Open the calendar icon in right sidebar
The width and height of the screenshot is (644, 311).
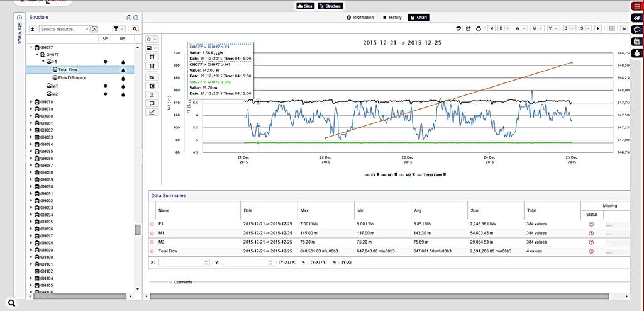click(x=637, y=42)
